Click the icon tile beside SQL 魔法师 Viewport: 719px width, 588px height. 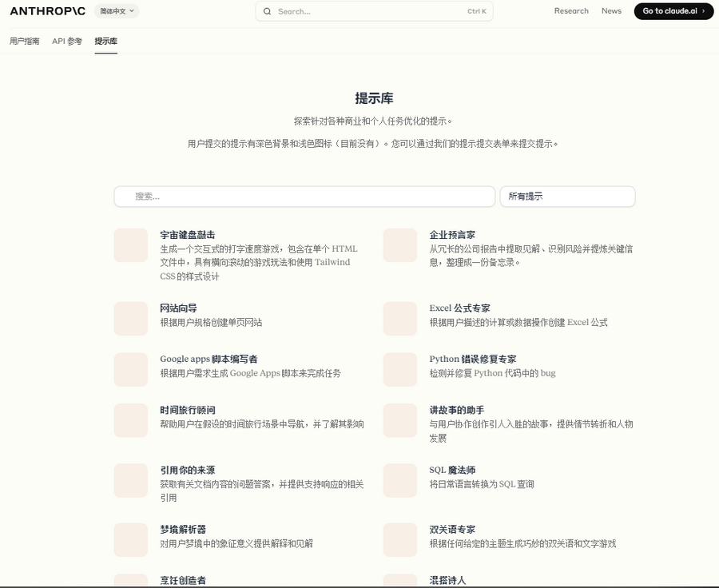coord(400,481)
